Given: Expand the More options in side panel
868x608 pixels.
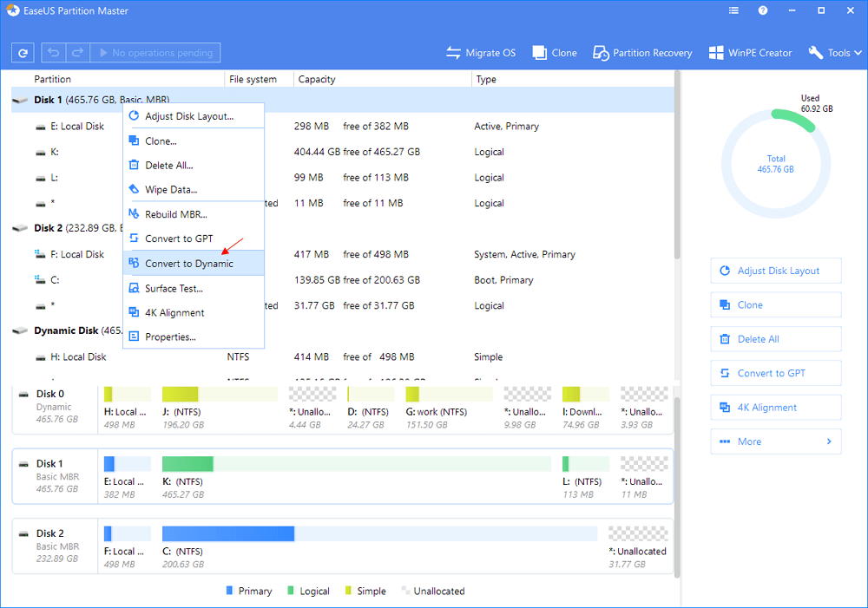Looking at the screenshot, I should [x=775, y=441].
